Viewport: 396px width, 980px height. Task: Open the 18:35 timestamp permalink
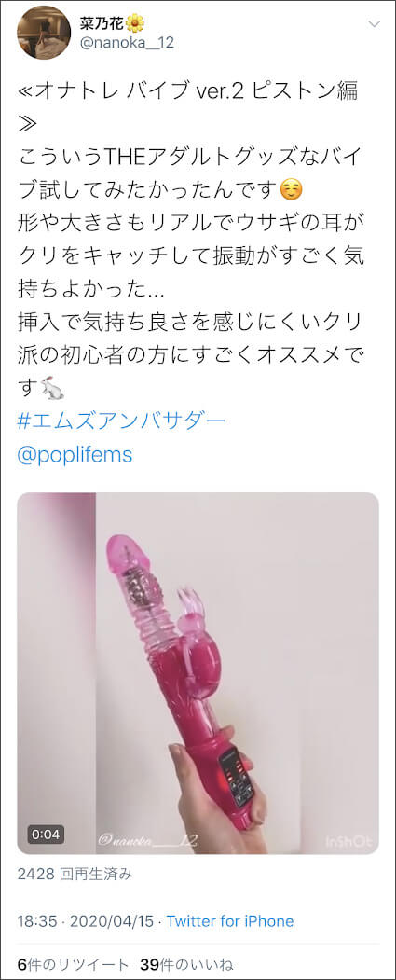pos(38,920)
